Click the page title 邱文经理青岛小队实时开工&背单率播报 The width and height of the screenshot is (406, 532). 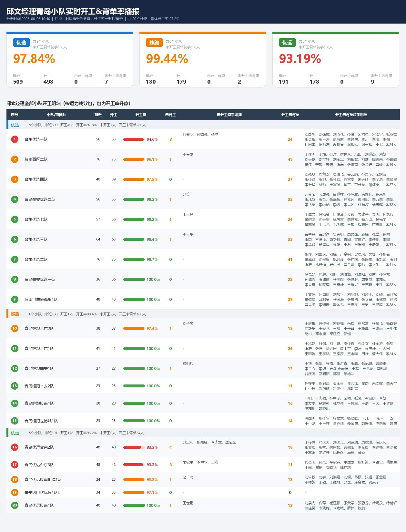tap(73, 11)
